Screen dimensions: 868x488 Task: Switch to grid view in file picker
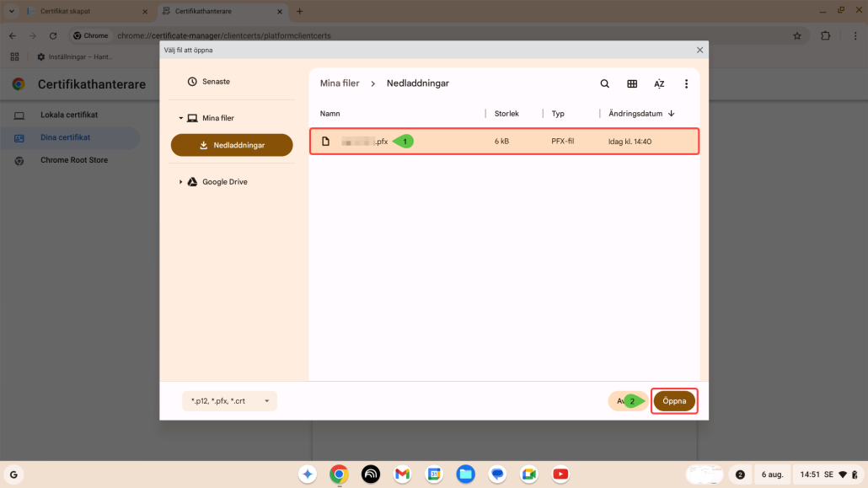coord(632,83)
